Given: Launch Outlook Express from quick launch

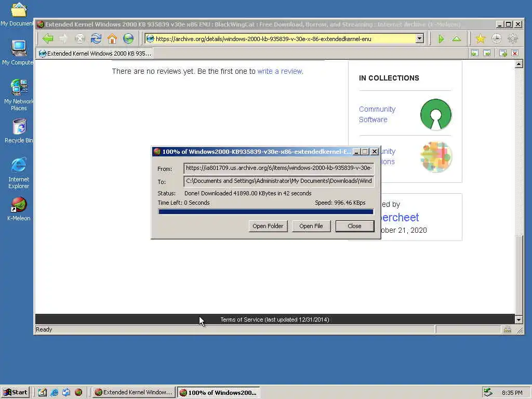Looking at the screenshot, I should coord(66,393).
